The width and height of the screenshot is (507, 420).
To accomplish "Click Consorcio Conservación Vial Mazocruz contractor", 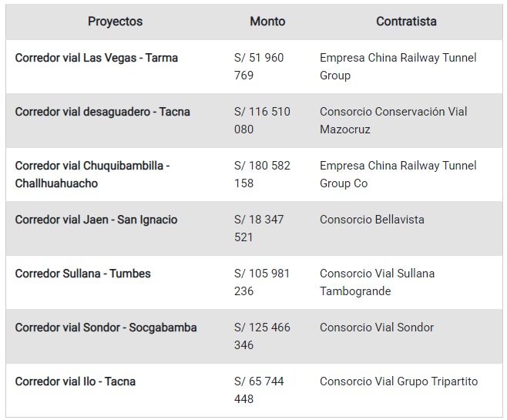I will click(x=394, y=120).
